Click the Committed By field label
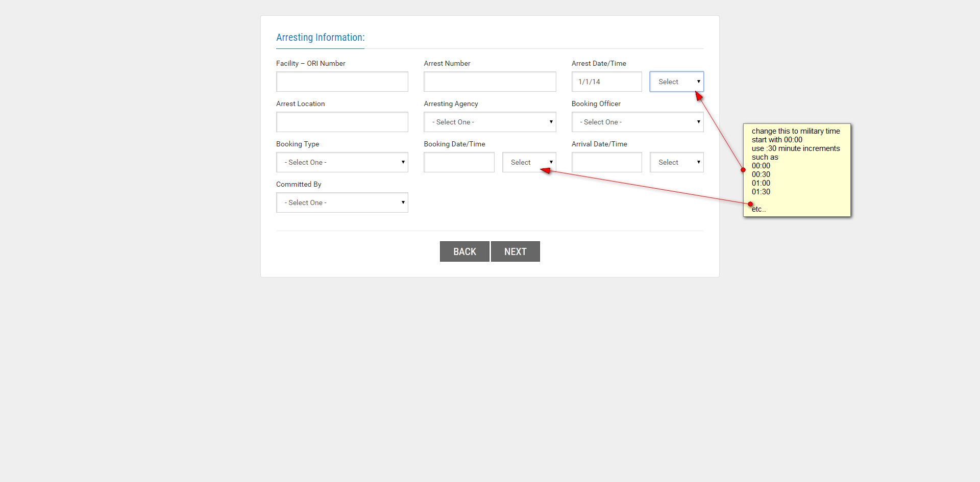This screenshot has height=482, width=980. pos(299,184)
